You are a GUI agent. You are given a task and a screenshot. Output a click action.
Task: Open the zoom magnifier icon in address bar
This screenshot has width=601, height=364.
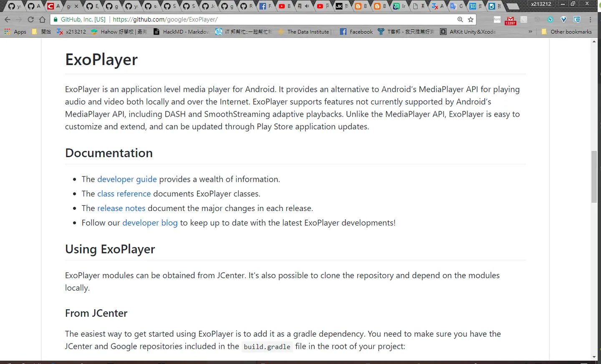click(x=460, y=20)
